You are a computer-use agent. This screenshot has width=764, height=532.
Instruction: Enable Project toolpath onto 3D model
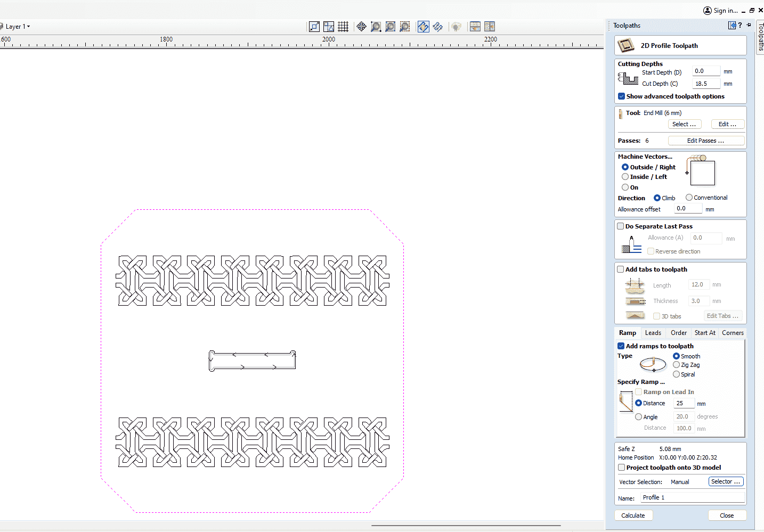(621, 468)
